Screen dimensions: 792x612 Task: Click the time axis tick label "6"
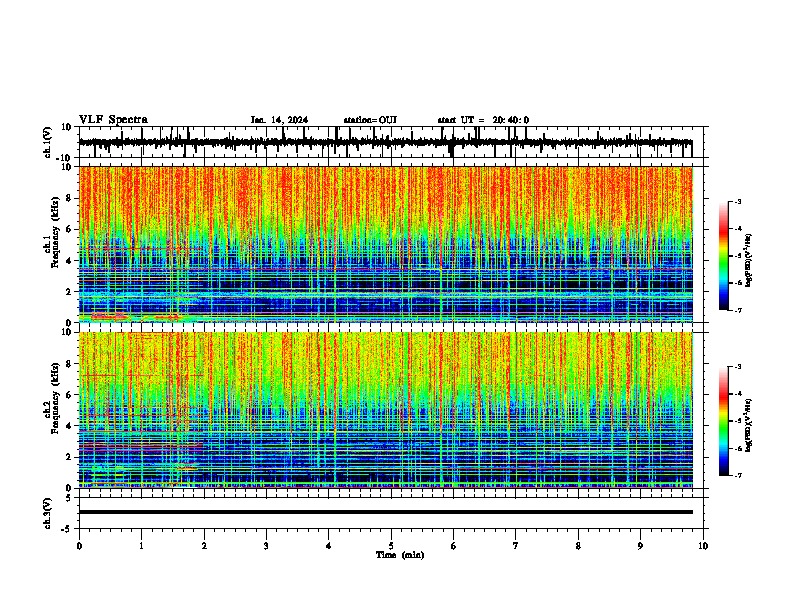(454, 546)
